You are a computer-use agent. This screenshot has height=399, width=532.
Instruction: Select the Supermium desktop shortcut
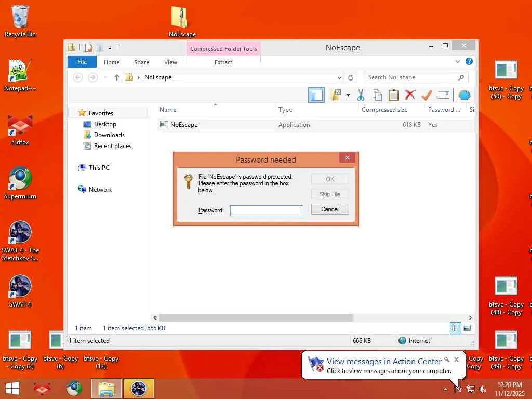point(20,183)
